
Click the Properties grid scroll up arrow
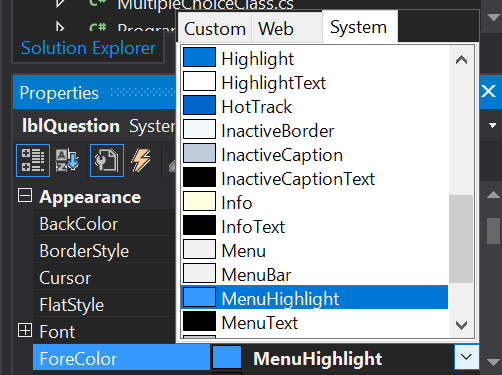[493, 195]
